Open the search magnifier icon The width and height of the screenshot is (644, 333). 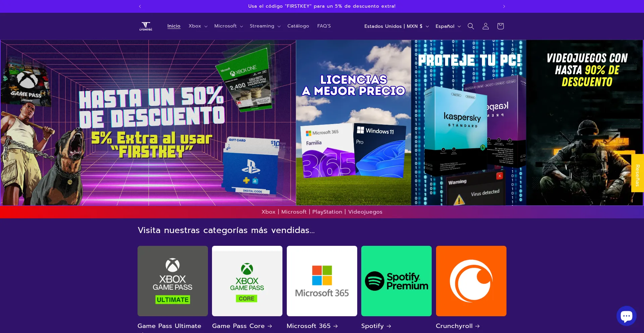[471, 26]
